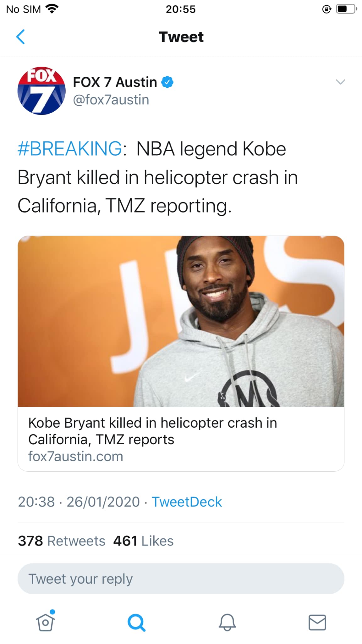362x644 pixels.
Task: Open the Messages envelope icon
Action: [317, 622]
